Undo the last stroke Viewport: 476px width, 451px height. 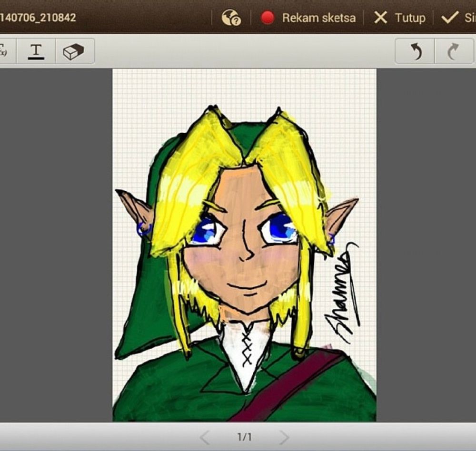(x=415, y=51)
